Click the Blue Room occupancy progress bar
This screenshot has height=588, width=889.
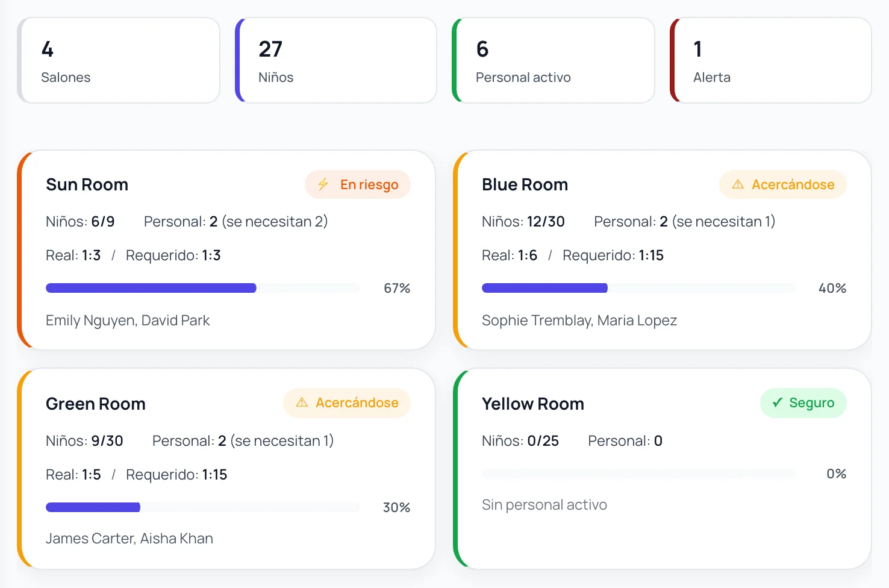click(639, 288)
